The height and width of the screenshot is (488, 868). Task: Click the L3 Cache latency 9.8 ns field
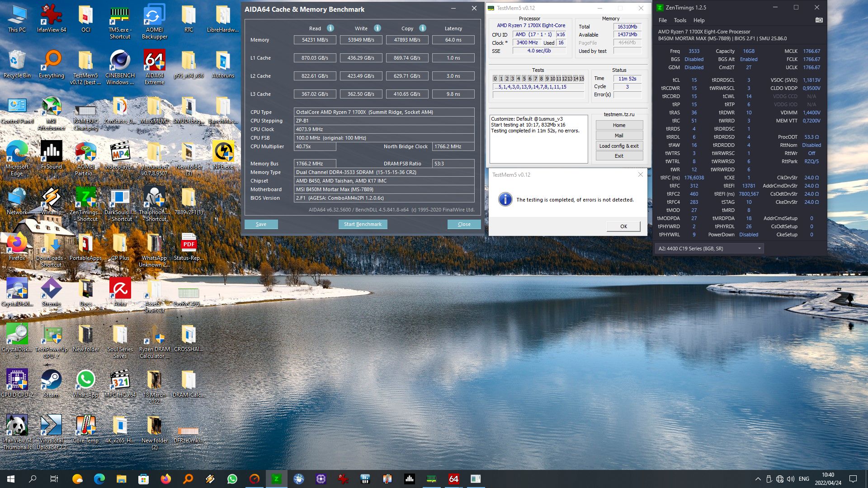pos(453,94)
